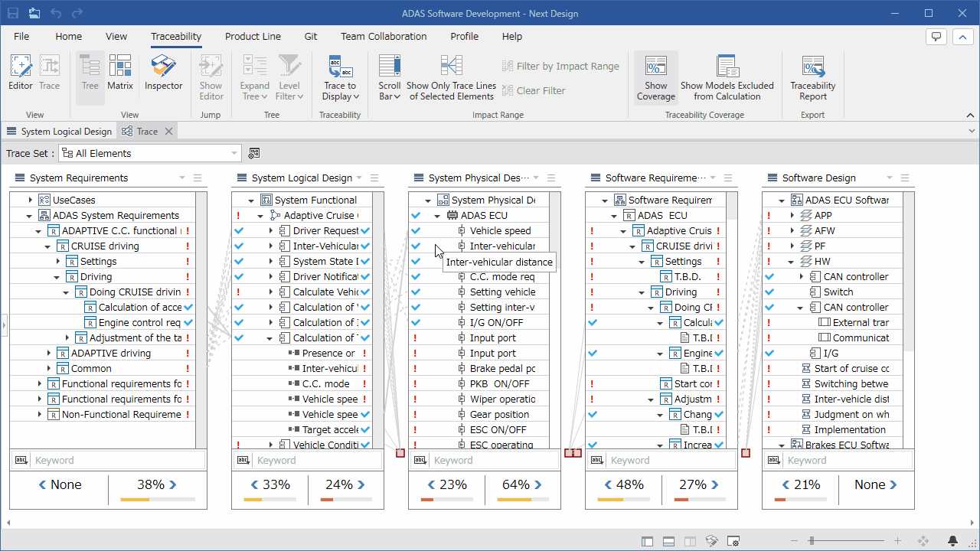Select Switch item under HW
980x551 pixels.
click(838, 292)
